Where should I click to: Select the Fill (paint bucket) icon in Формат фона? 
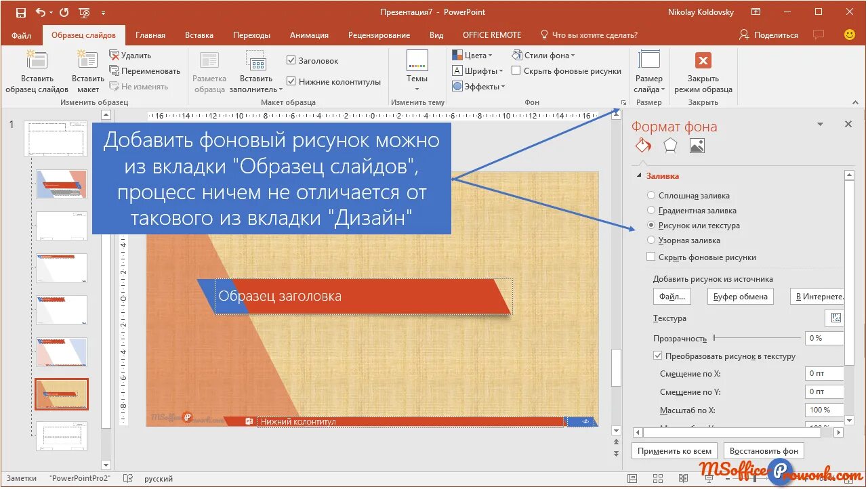point(643,146)
